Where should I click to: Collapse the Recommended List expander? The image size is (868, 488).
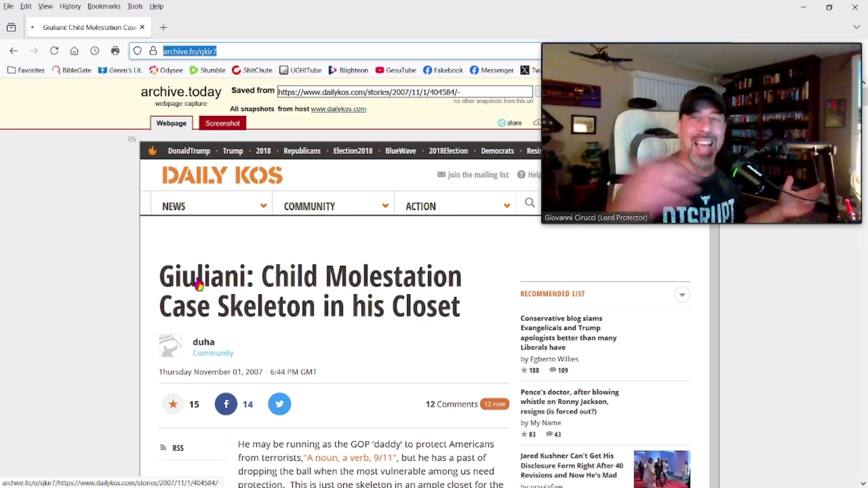(x=682, y=294)
